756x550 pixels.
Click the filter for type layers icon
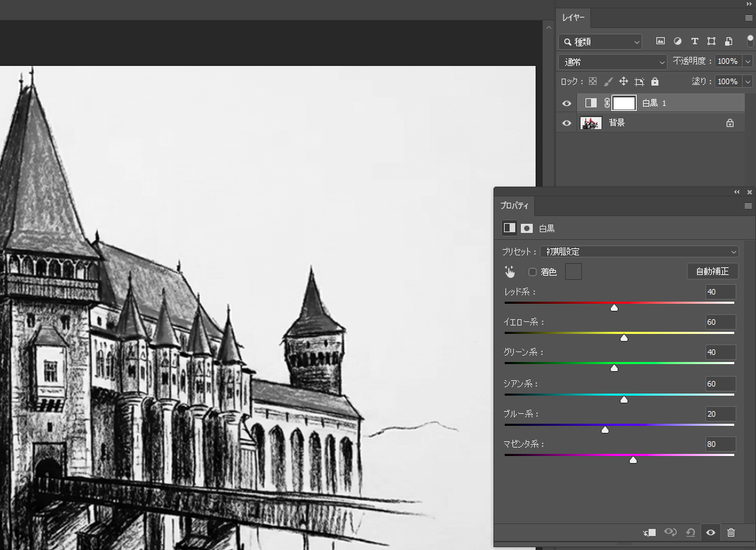694,41
